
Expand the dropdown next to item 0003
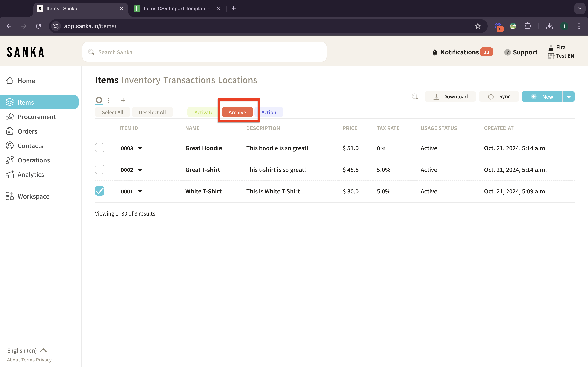point(140,148)
